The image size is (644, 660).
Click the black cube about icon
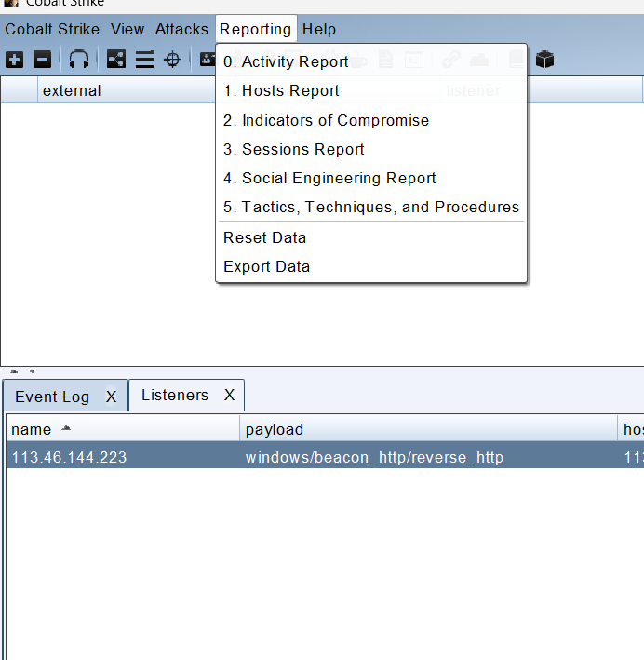coord(544,60)
